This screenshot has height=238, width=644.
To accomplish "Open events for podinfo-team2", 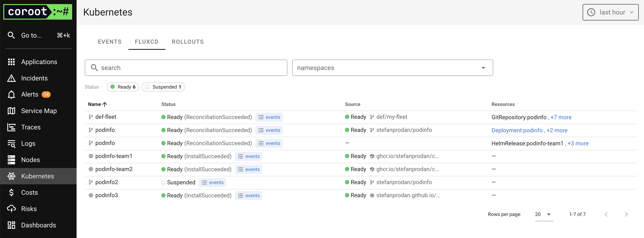I will click(x=248, y=169).
